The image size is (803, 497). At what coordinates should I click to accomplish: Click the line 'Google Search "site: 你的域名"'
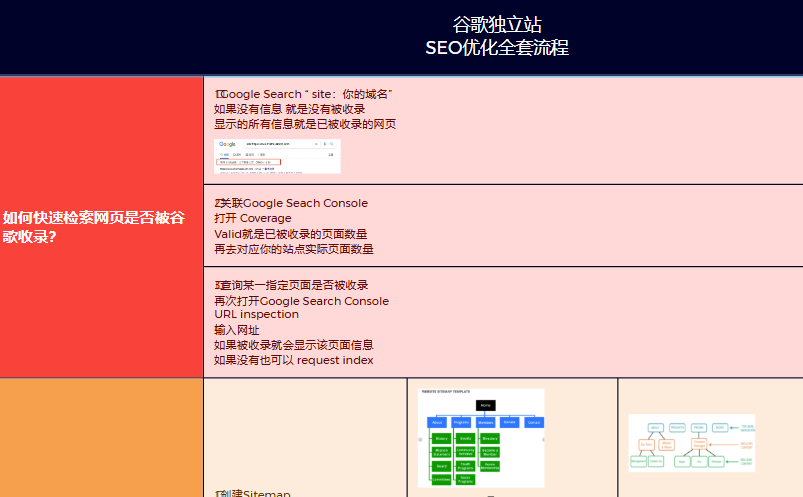pyautogui.click(x=303, y=94)
